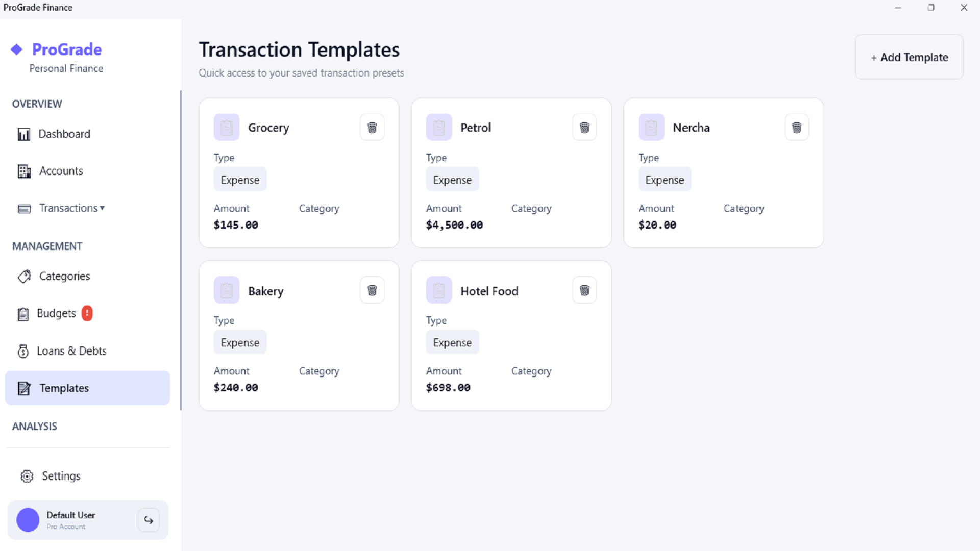Screen dimensions: 980x551
Task: Click the account switch arrow icon
Action: tap(149, 520)
